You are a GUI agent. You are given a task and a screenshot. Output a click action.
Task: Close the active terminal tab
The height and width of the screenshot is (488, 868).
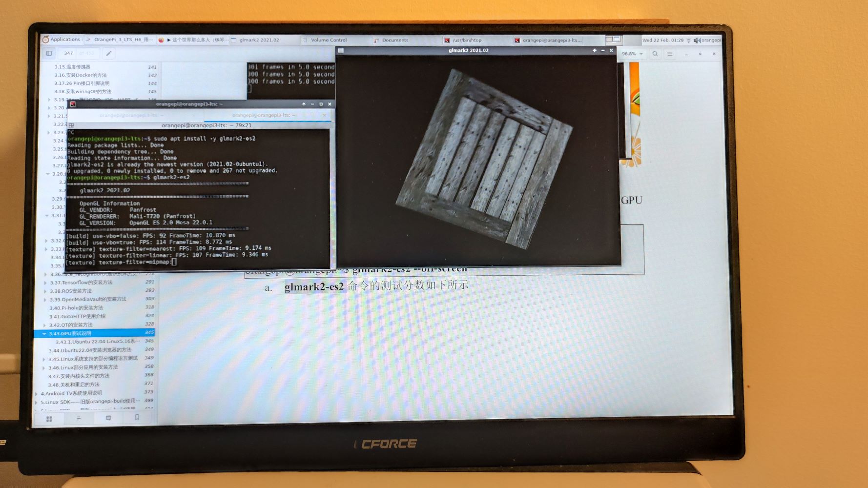(x=324, y=115)
